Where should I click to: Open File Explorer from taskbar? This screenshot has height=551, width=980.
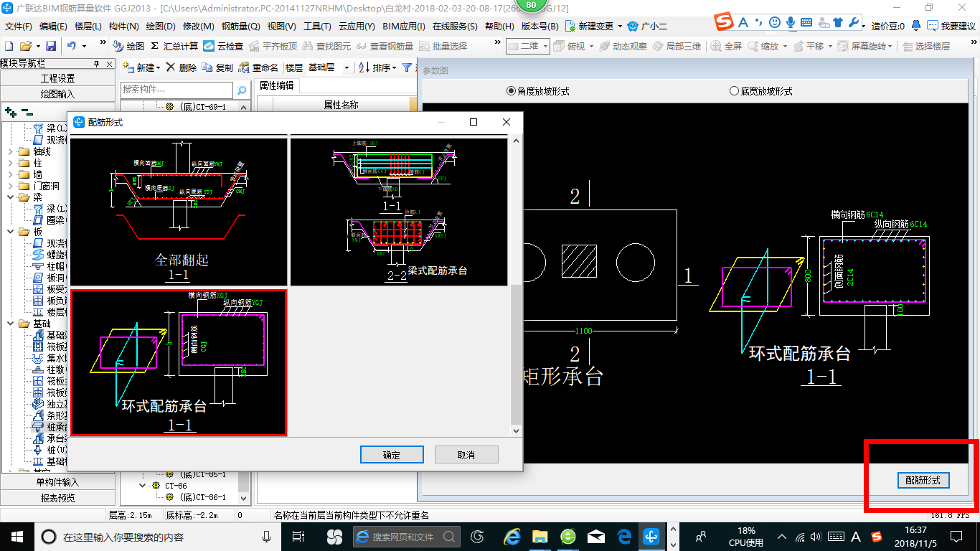pos(540,536)
